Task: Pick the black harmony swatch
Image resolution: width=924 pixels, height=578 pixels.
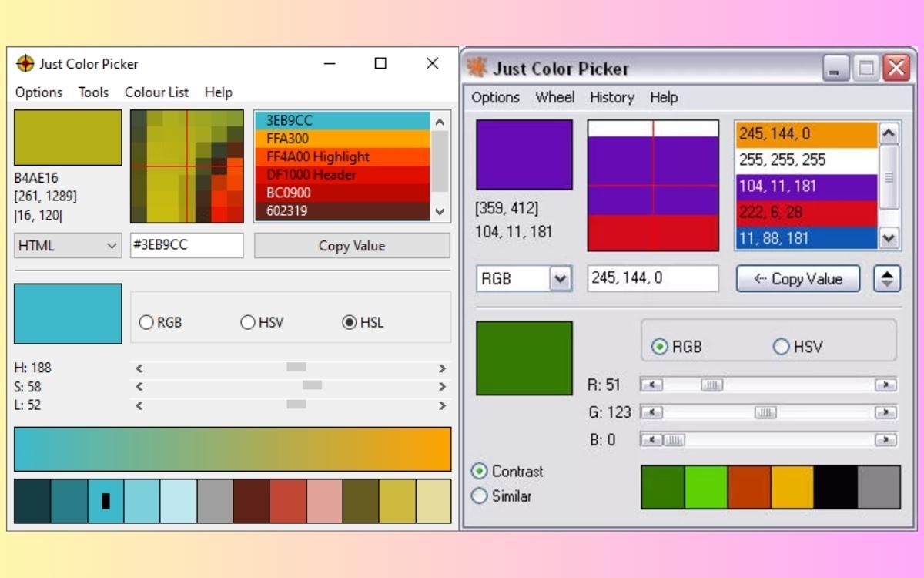Action: point(835,487)
